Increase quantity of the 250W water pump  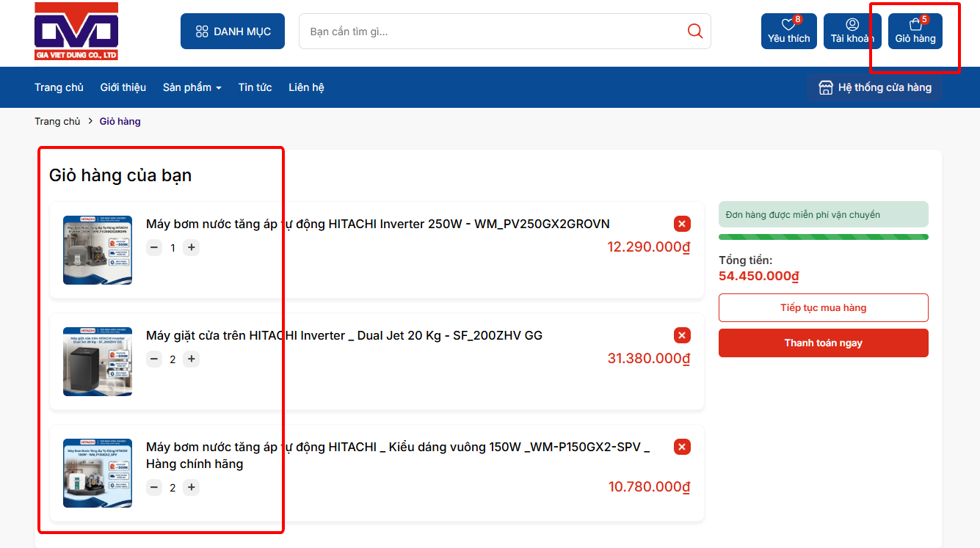pyautogui.click(x=191, y=247)
